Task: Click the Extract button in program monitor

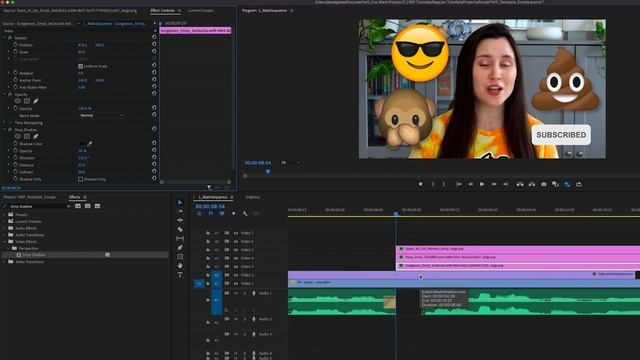Action: click(x=532, y=184)
